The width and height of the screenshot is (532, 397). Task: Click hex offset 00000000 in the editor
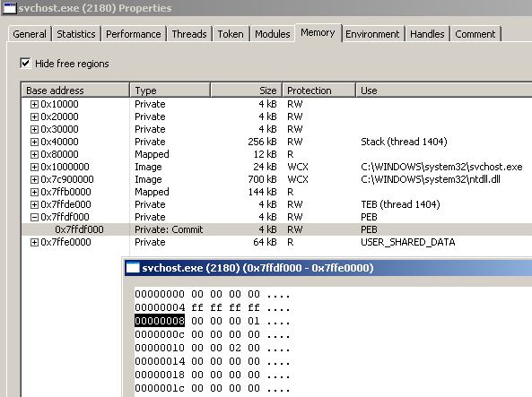coord(160,294)
